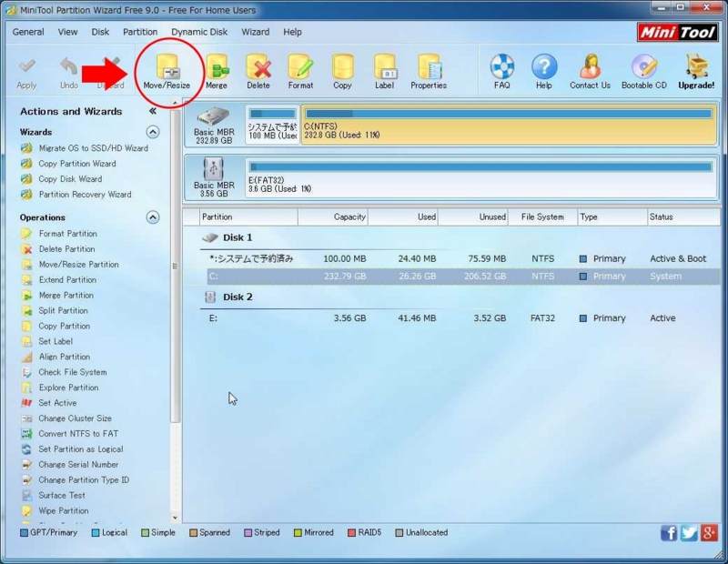Screen dimensions: 728x564
Task: Open the Help menu
Action: point(292,32)
